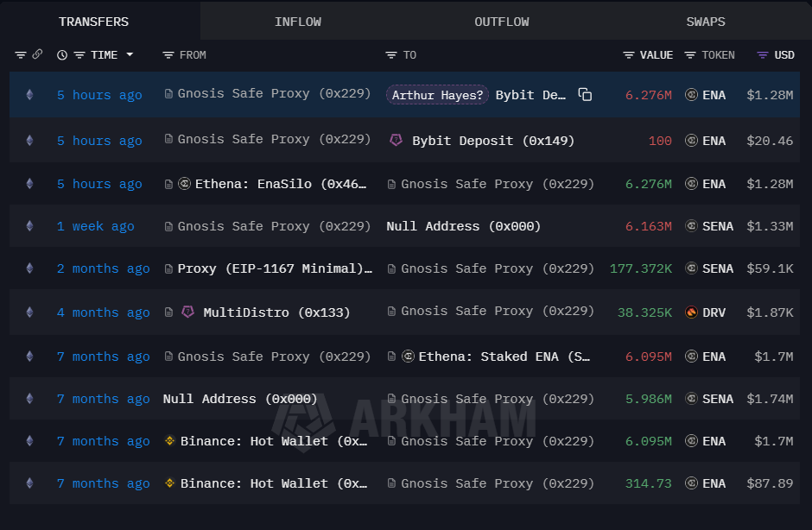This screenshot has width=812, height=530.
Task: Click Binance logo in the 6.095M ENA row
Action: (169, 440)
